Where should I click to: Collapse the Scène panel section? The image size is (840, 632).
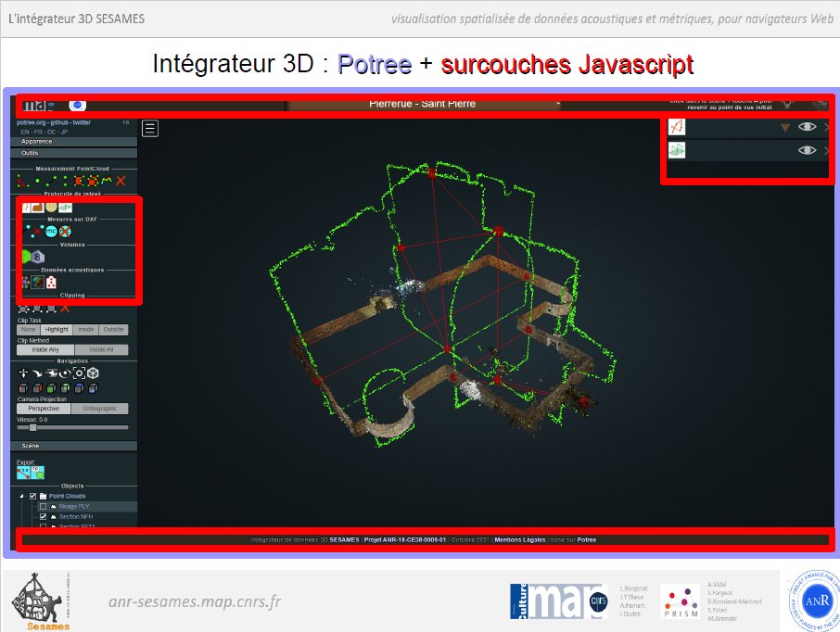coord(74,446)
